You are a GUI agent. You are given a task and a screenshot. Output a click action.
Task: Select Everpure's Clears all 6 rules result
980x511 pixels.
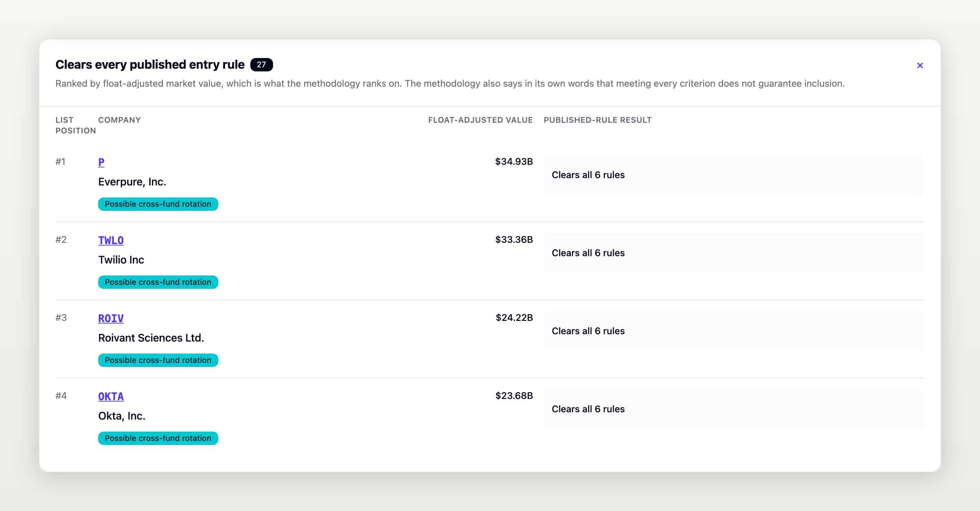coord(734,175)
